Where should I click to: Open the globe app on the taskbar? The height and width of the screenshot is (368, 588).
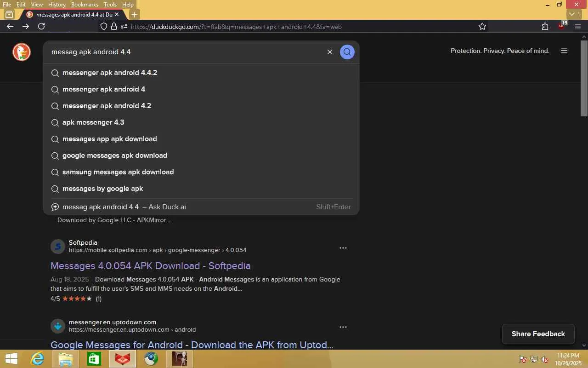point(151,359)
